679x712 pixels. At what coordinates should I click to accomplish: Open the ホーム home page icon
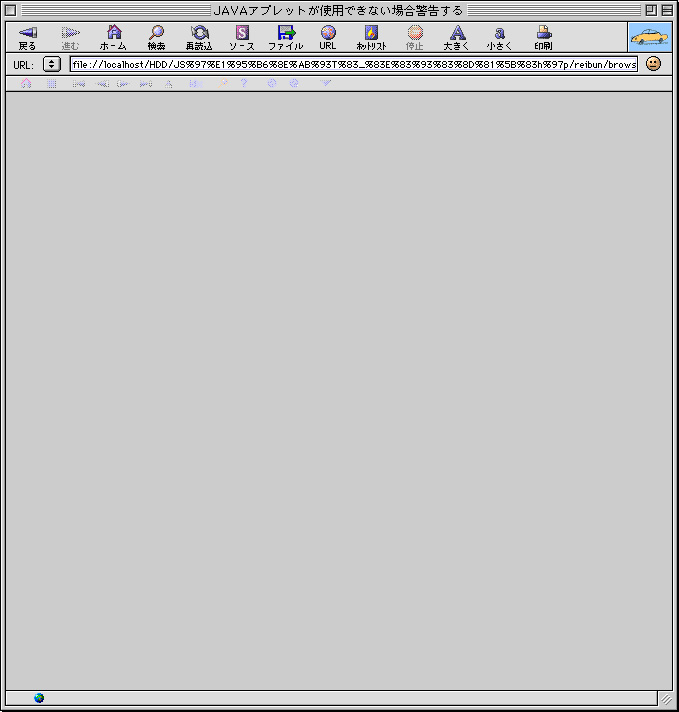(x=114, y=38)
